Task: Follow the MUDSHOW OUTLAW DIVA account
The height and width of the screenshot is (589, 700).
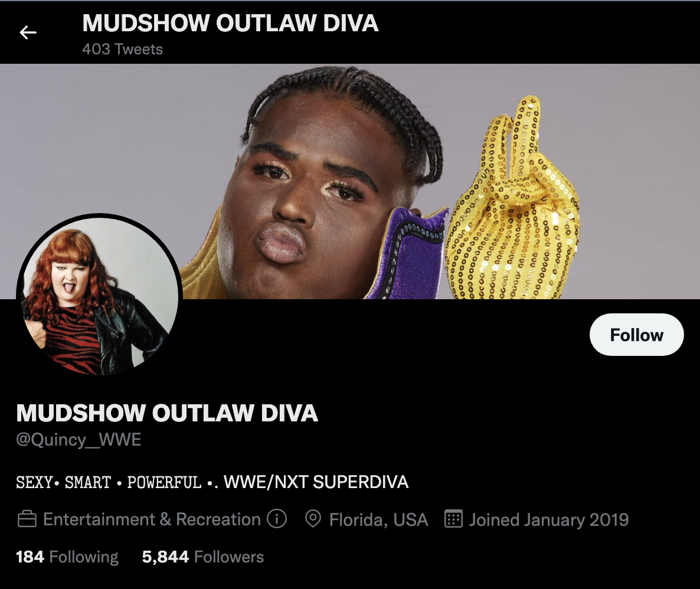Action: point(637,335)
